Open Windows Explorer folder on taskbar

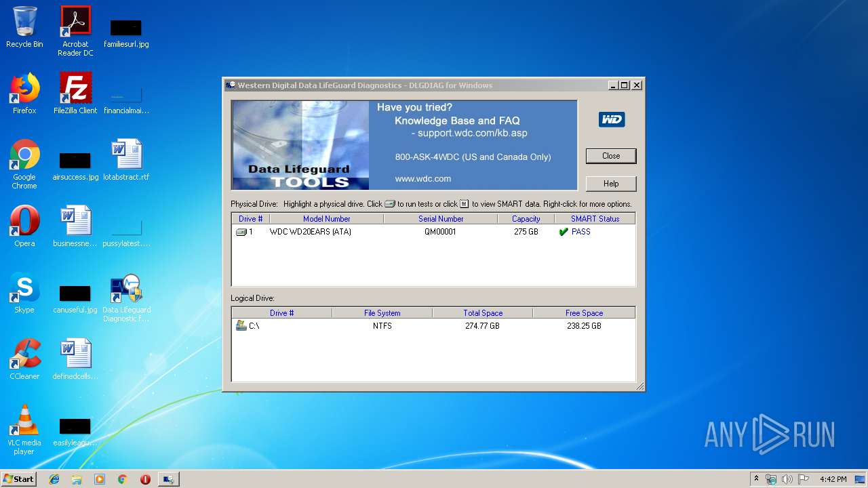click(77, 479)
